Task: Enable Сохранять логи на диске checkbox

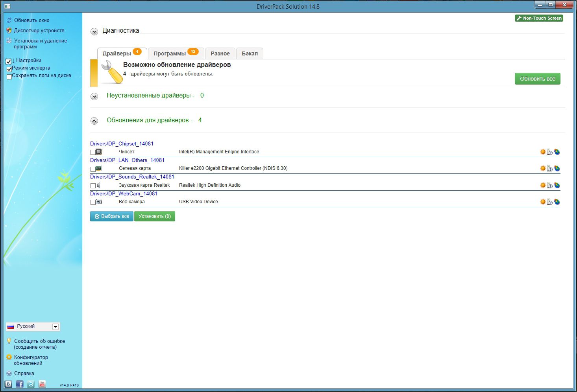Action: click(x=9, y=77)
